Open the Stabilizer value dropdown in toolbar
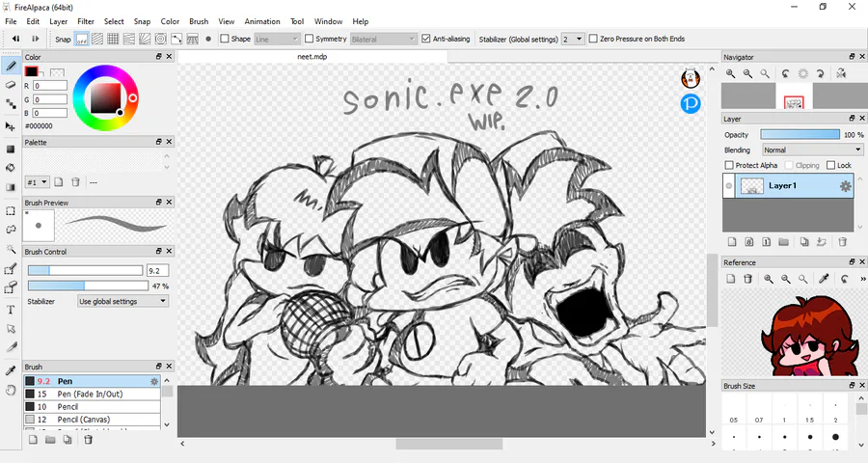 click(573, 39)
